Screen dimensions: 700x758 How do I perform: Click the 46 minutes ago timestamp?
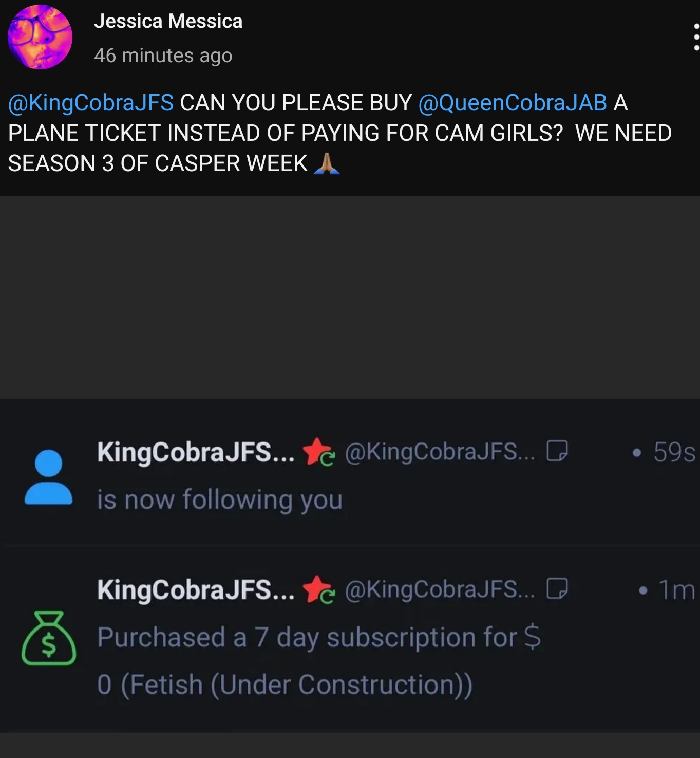pyautogui.click(x=163, y=56)
